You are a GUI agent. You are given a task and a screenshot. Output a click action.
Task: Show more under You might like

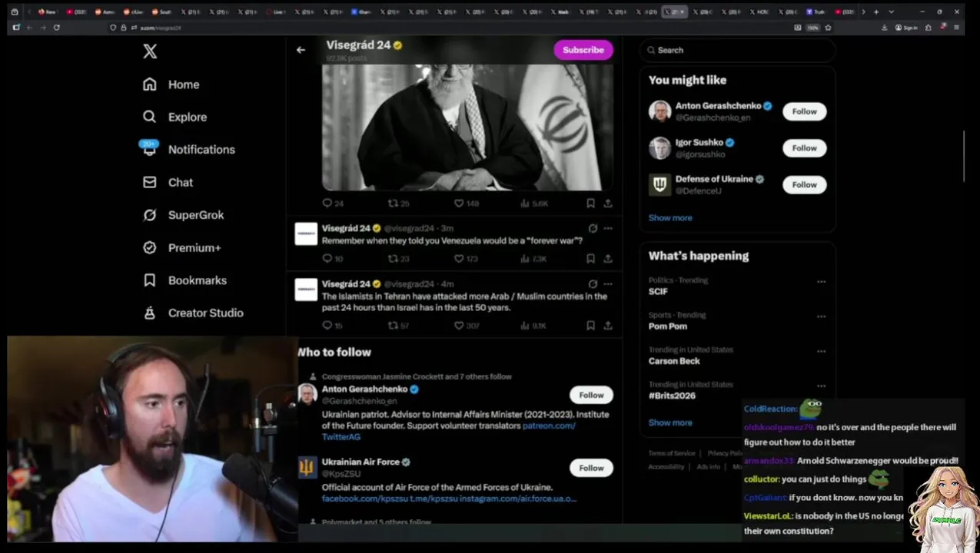coord(670,218)
